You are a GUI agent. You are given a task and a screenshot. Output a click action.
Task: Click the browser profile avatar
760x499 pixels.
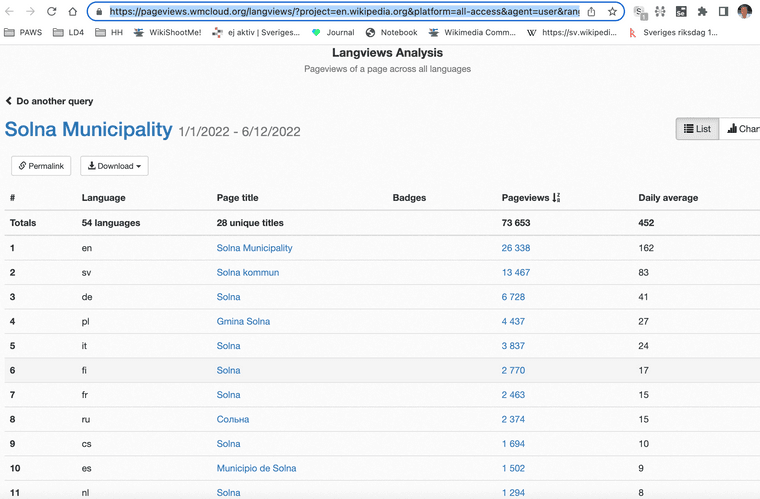tap(745, 12)
